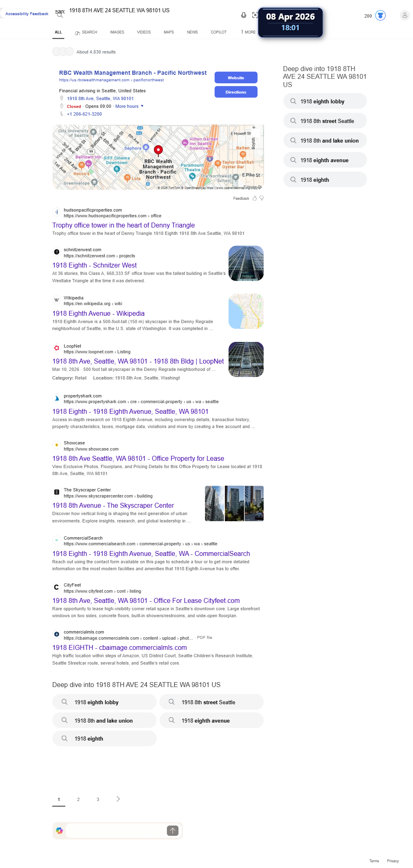Switch to the NEWS tab

pos(192,32)
